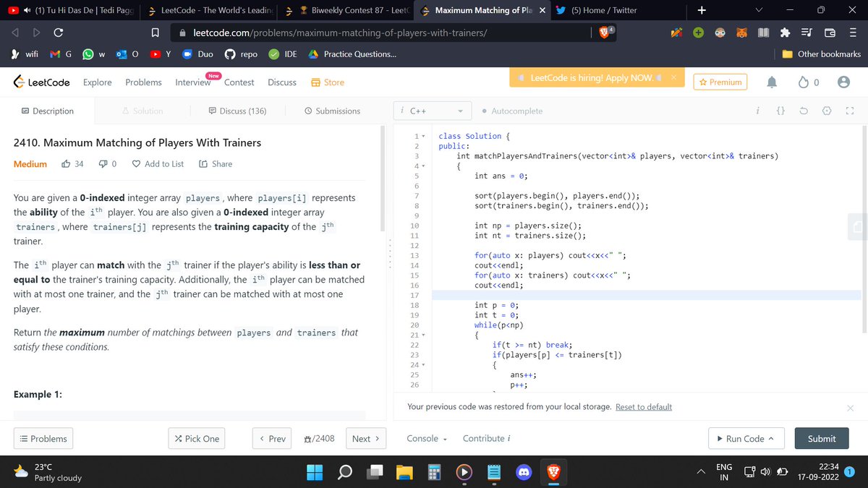Open editor settings gear icon

click(x=827, y=111)
